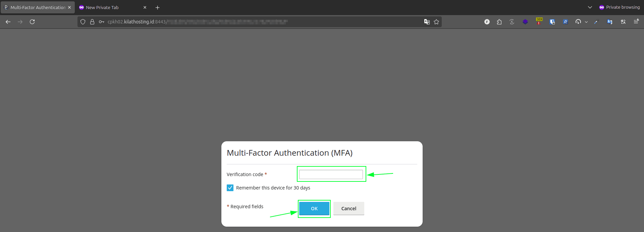Open saved password key icon
This screenshot has height=232, width=644.
101,22
